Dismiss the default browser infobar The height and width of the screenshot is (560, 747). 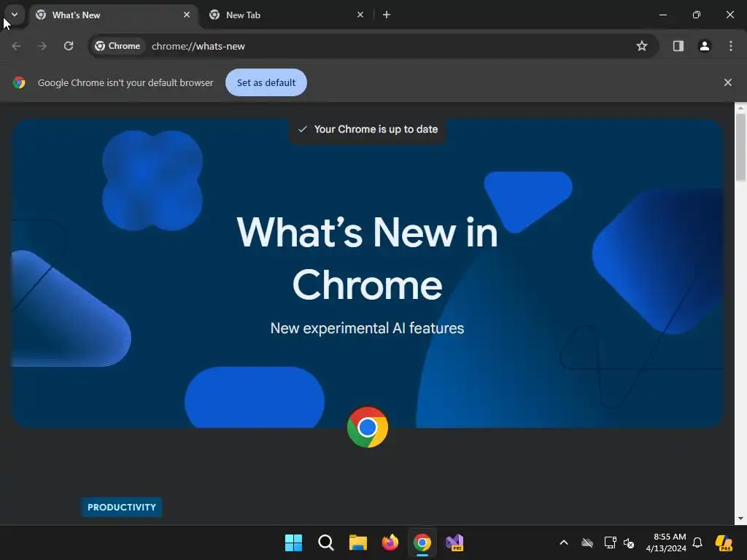click(727, 82)
